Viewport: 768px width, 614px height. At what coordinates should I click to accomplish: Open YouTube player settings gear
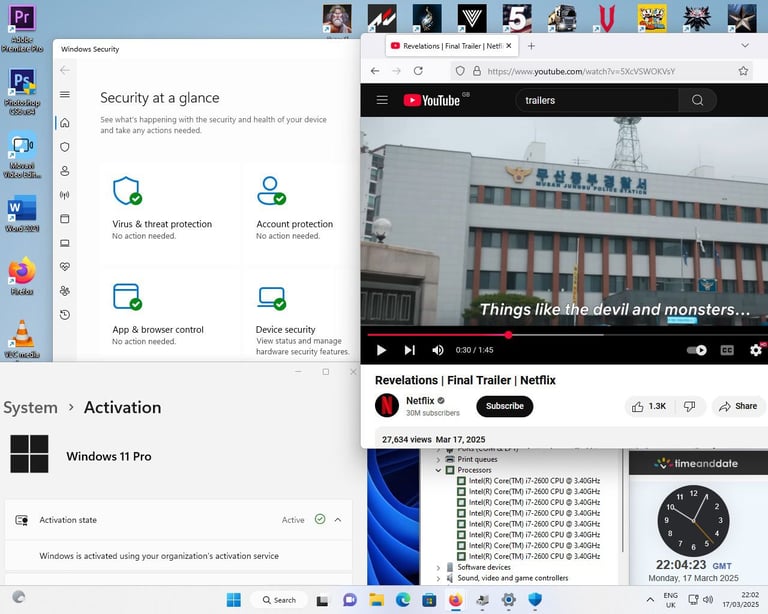coord(756,350)
